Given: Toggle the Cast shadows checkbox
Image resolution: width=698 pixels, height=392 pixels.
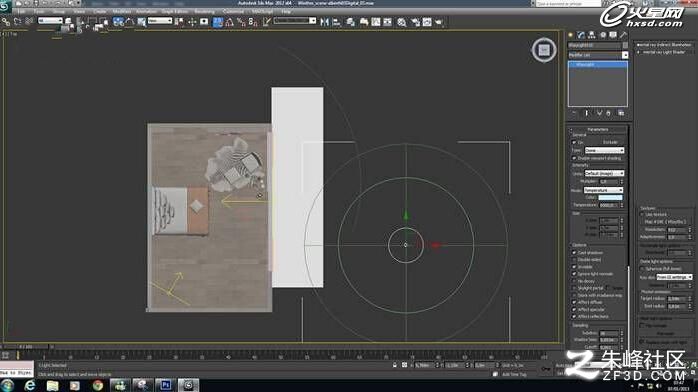Looking at the screenshot, I should pyautogui.click(x=574, y=252).
